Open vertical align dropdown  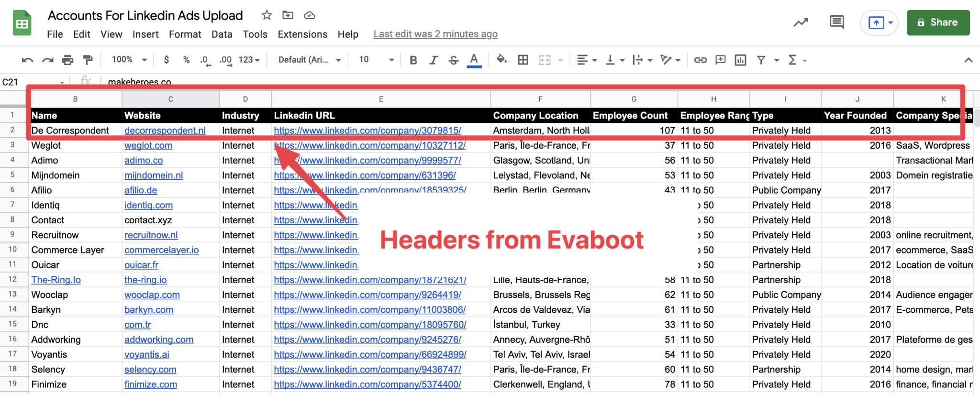click(x=615, y=60)
